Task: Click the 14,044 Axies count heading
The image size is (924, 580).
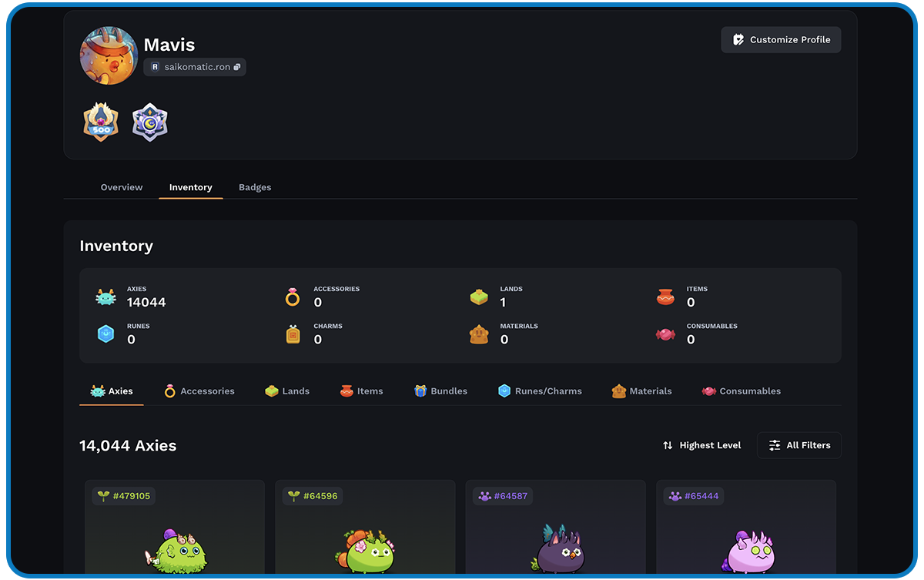Action: tap(128, 445)
